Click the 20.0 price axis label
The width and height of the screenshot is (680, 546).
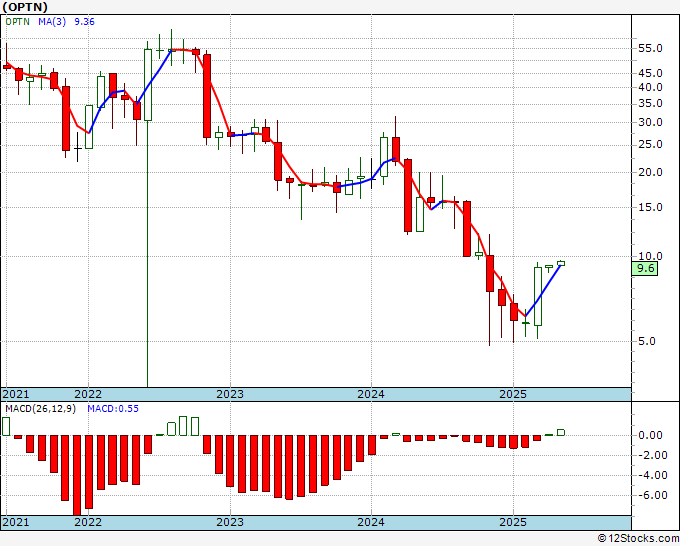click(651, 172)
